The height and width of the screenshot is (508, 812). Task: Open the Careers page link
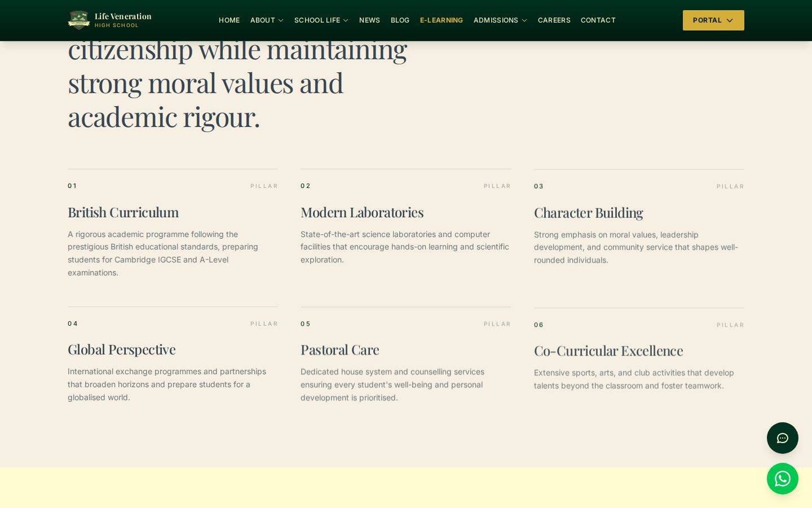pos(554,20)
